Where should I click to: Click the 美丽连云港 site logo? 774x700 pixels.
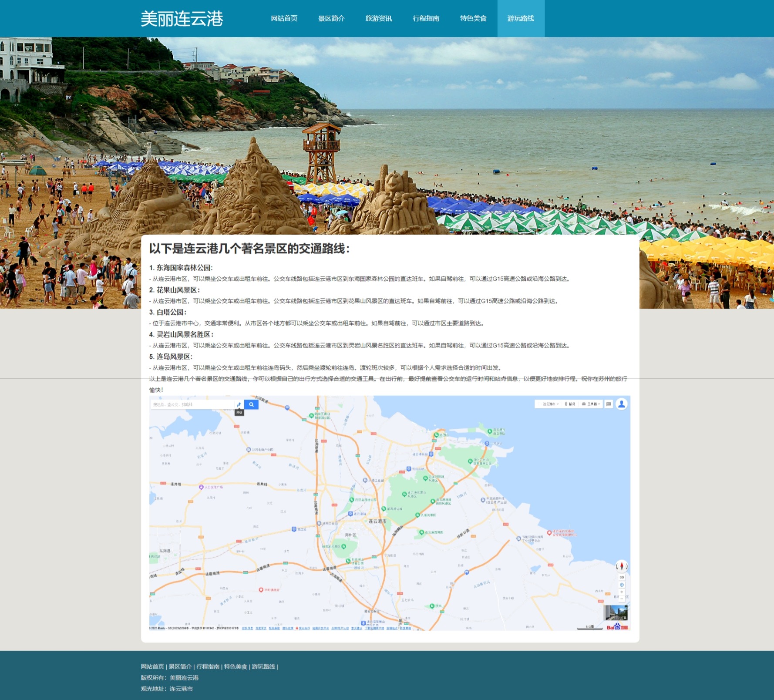182,18
